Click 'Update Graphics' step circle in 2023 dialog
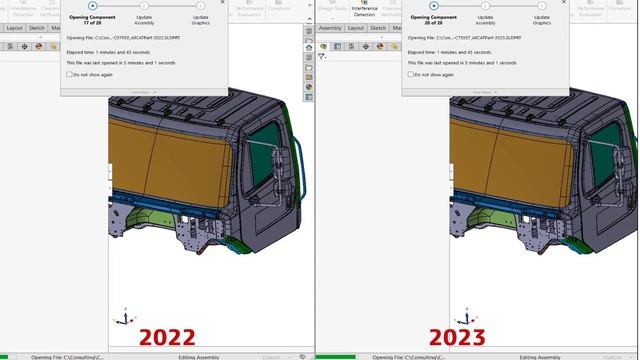This screenshot has width=640, height=360. tap(542, 6)
